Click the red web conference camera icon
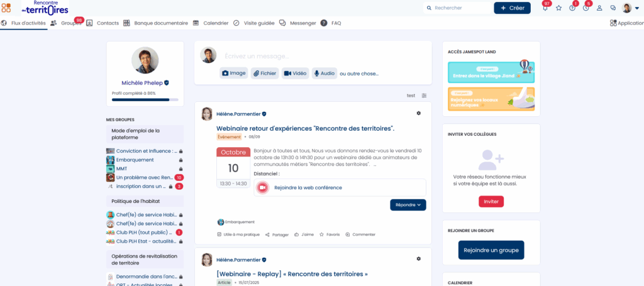This screenshot has width=644, height=286. point(263,187)
